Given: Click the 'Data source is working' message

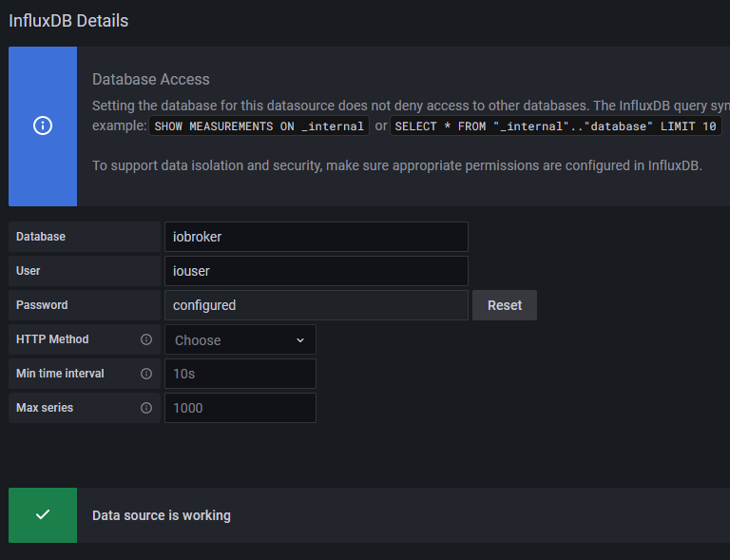Looking at the screenshot, I should pos(162,515).
